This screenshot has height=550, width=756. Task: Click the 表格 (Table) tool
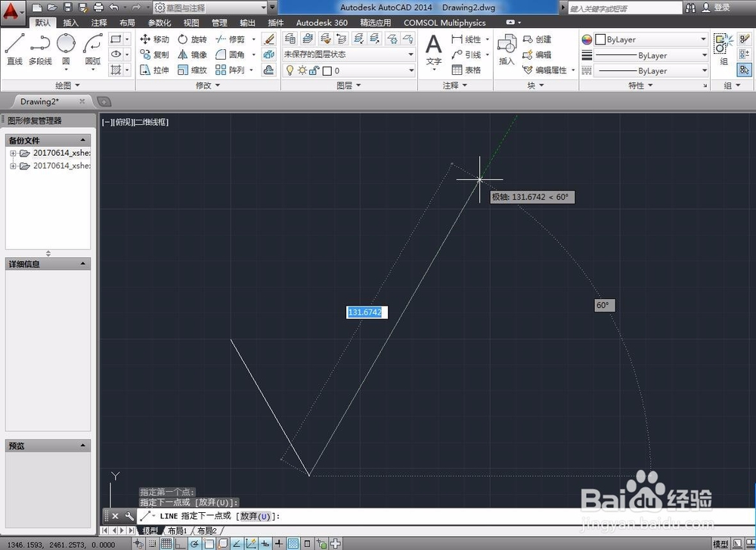click(x=466, y=70)
